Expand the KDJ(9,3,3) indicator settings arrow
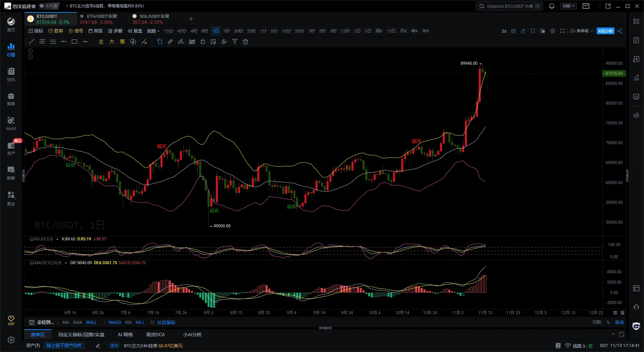This screenshot has height=352, width=644. (57, 239)
